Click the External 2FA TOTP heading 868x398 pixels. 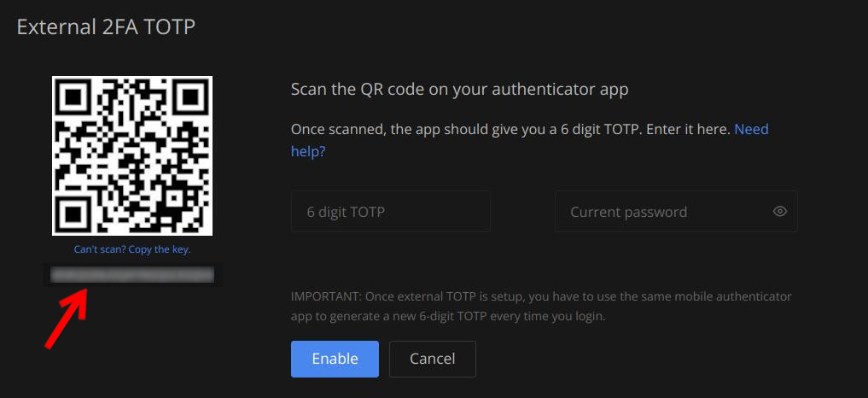coord(106,26)
